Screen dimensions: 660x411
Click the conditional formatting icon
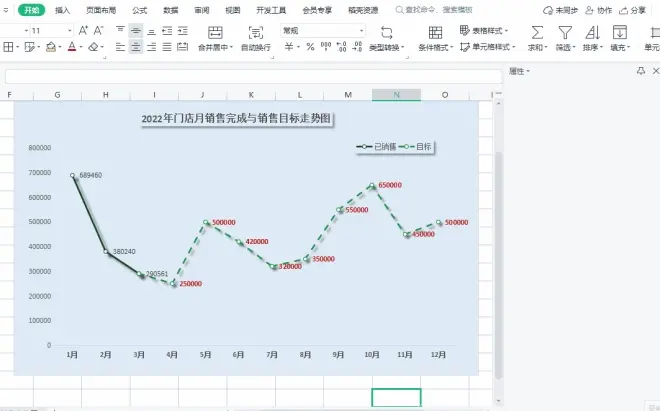435,32
